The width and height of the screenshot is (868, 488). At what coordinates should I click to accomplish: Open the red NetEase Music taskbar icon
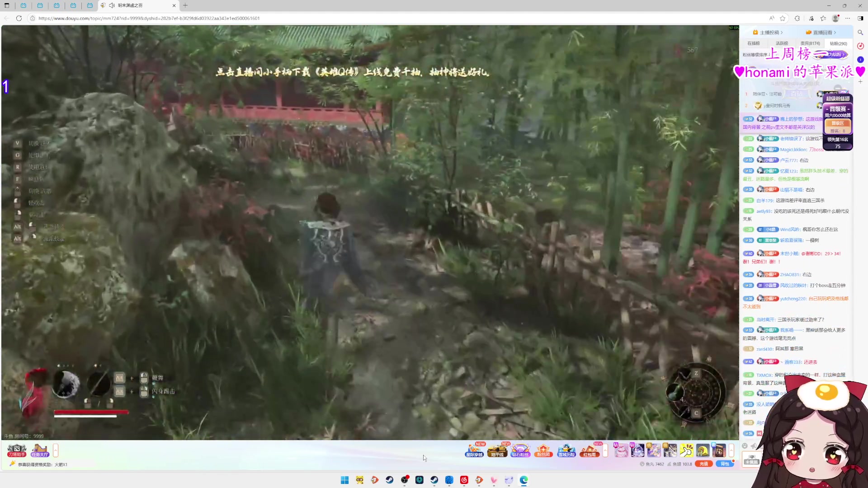tap(464, 480)
